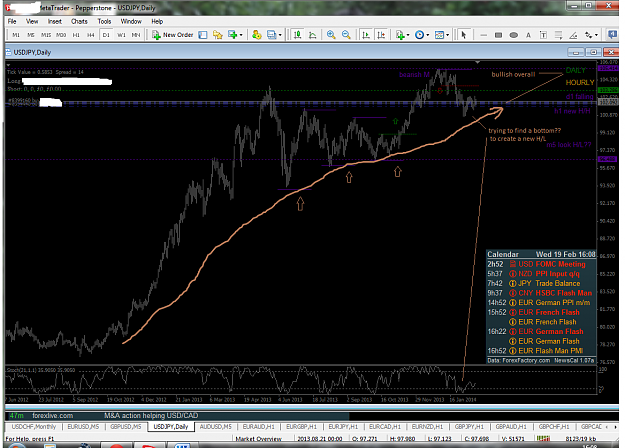
Task: Open the View menu
Action: (32, 22)
